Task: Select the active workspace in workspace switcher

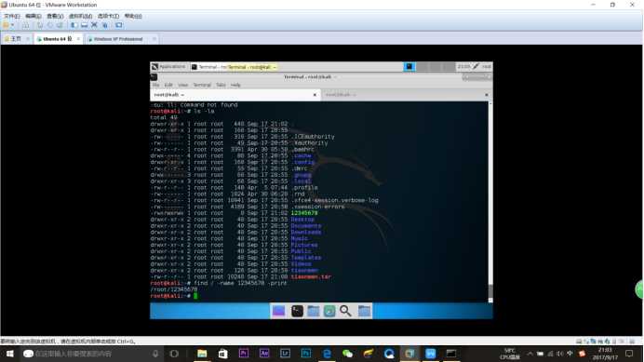Action: coord(409,67)
